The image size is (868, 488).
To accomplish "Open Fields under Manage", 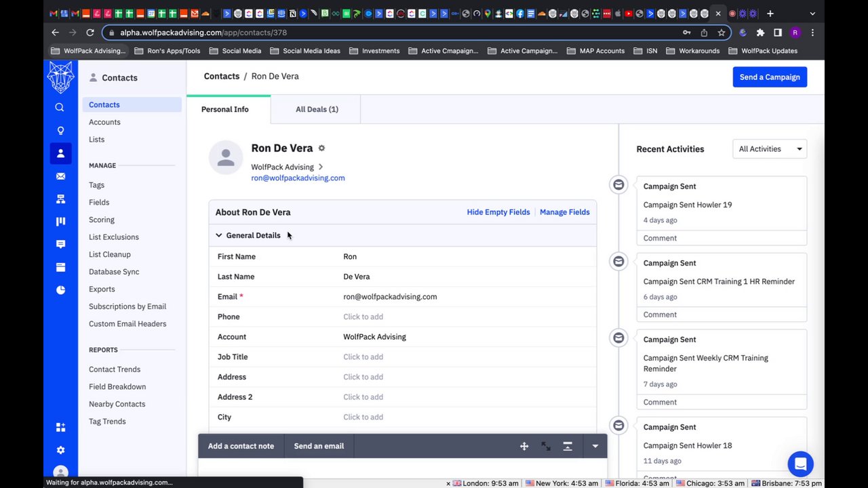I will [x=99, y=202].
